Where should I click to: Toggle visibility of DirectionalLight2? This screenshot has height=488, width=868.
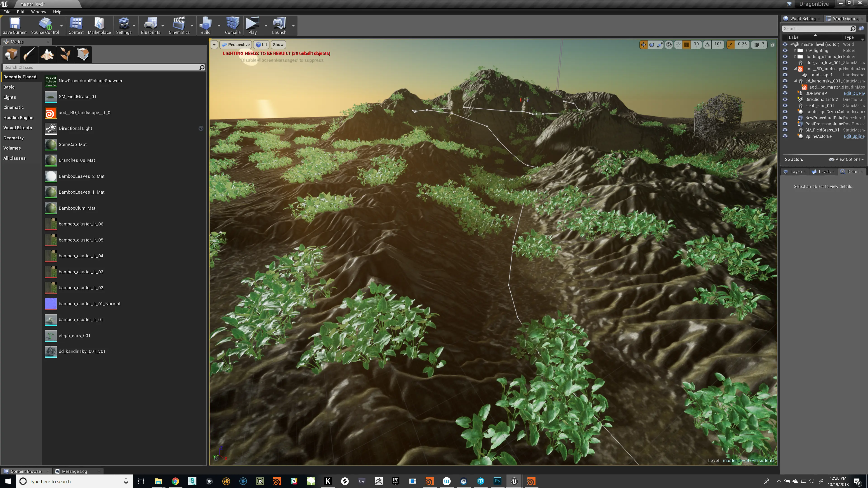[785, 99]
